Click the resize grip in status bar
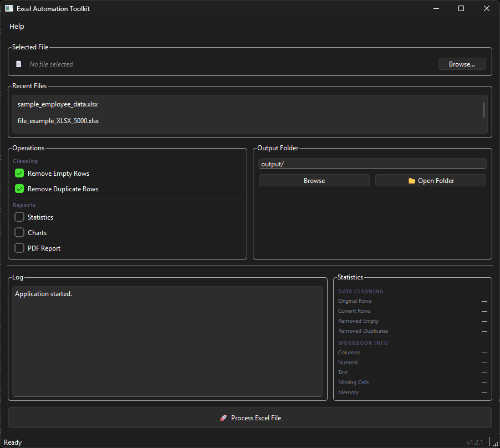The image size is (500, 448). pos(496,444)
